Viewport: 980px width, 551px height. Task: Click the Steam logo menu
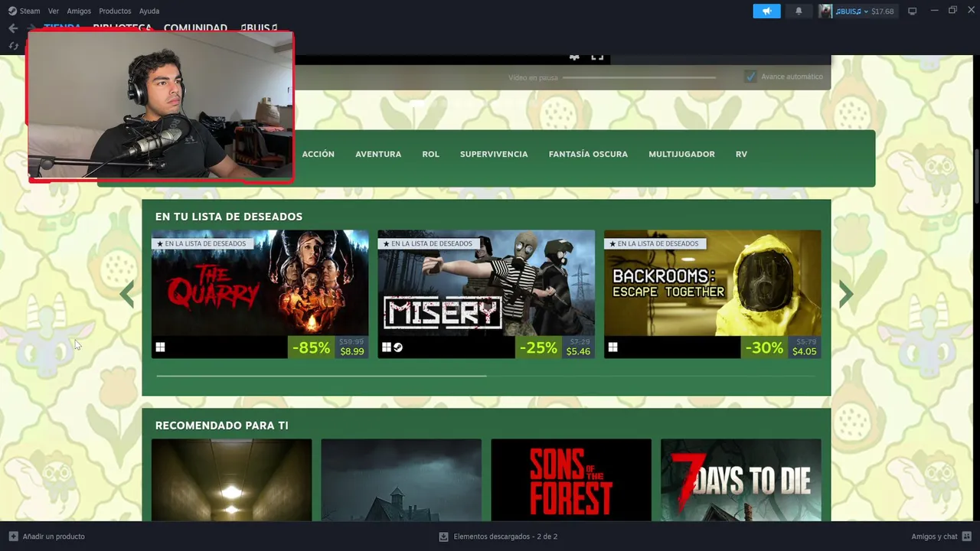coord(12,11)
